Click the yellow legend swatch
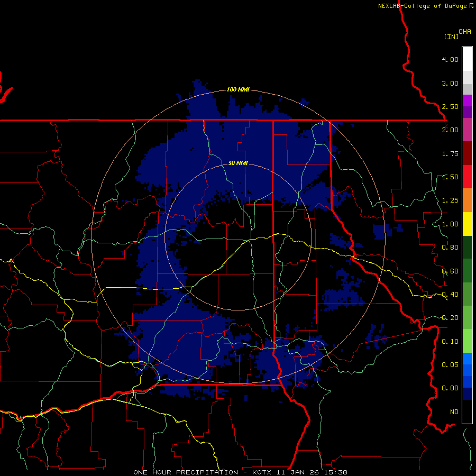 pos(467,224)
